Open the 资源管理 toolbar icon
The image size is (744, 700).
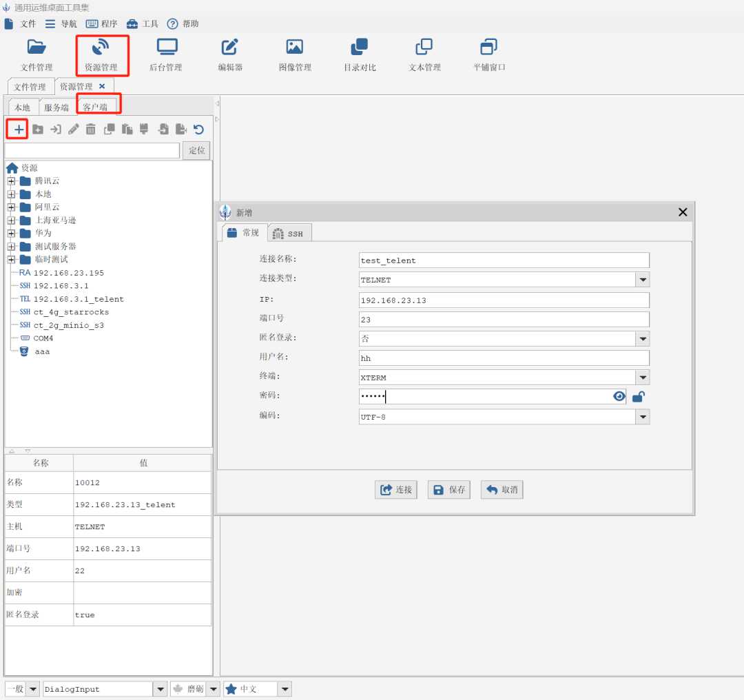pyautogui.click(x=101, y=55)
